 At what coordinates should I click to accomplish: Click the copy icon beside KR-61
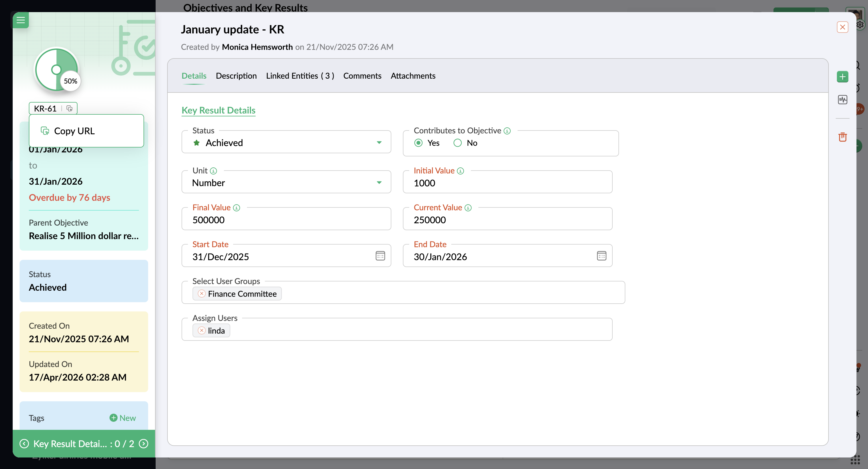tap(69, 109)
